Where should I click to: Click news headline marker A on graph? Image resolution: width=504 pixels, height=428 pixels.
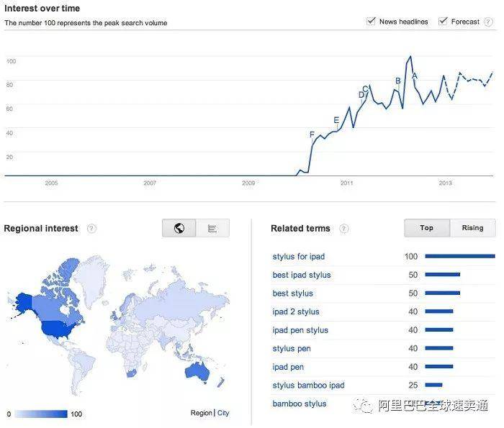(415, 76)
